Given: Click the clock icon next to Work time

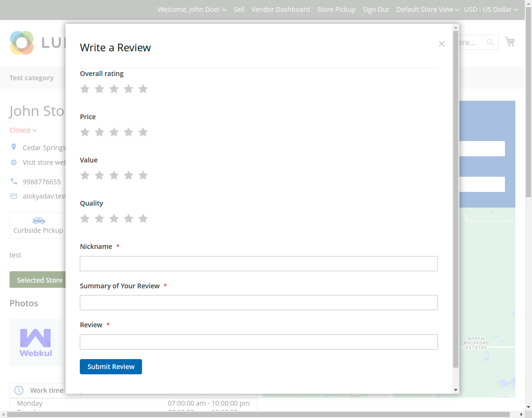Looking at the screenshot, I should pos(18,390).
